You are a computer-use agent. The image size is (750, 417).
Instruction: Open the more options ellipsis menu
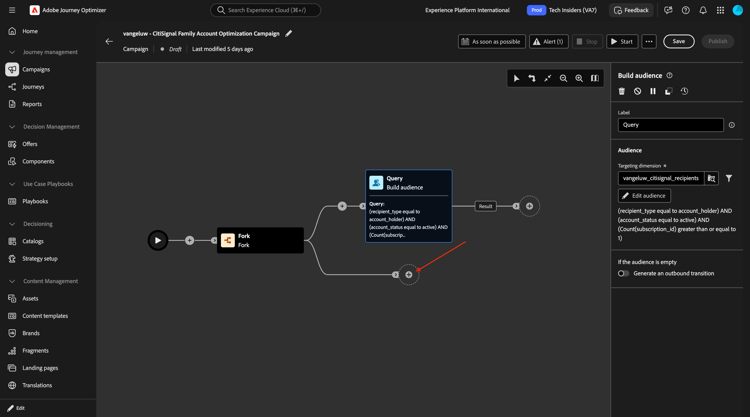(x=649, y=42)
